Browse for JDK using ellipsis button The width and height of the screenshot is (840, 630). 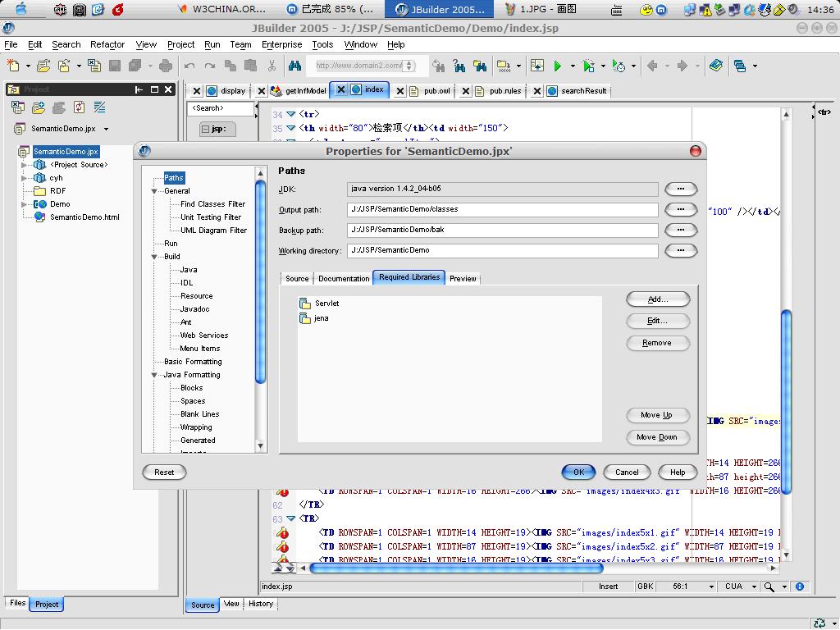click(680, 189)
